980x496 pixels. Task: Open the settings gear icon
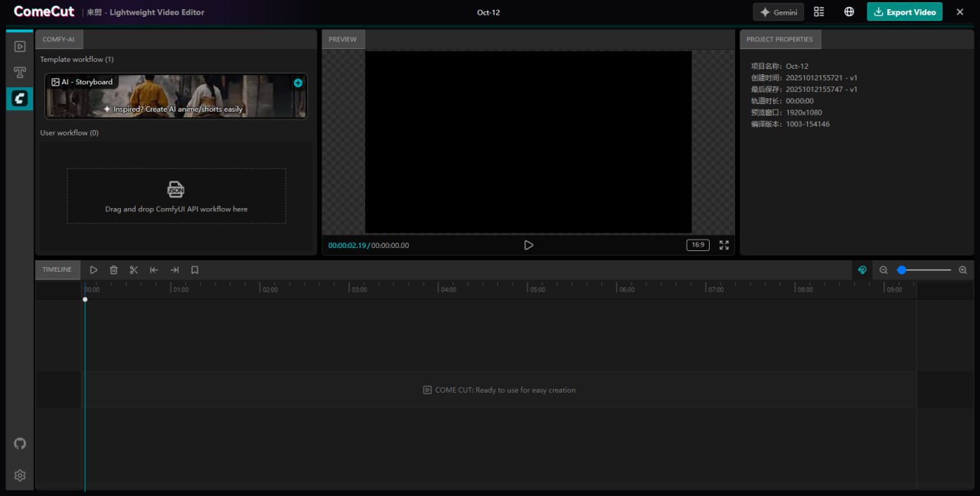click(20, 475)
